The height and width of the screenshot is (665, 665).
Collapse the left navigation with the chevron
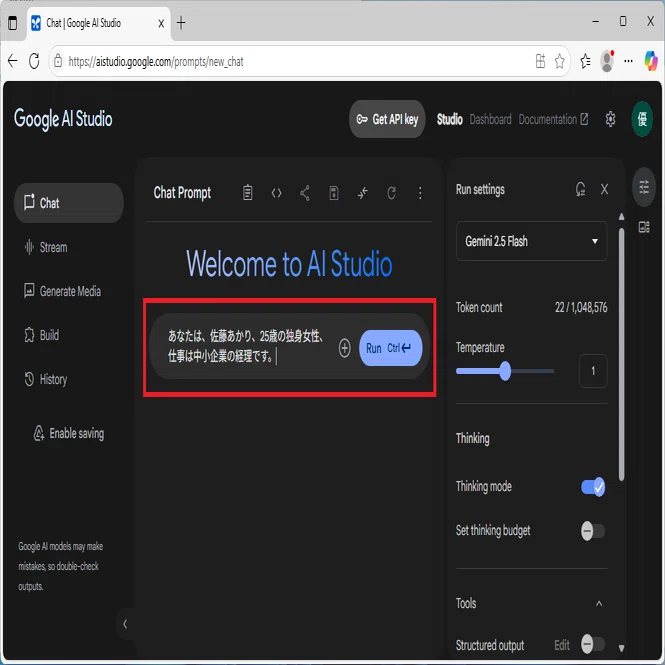click(125, 624)
